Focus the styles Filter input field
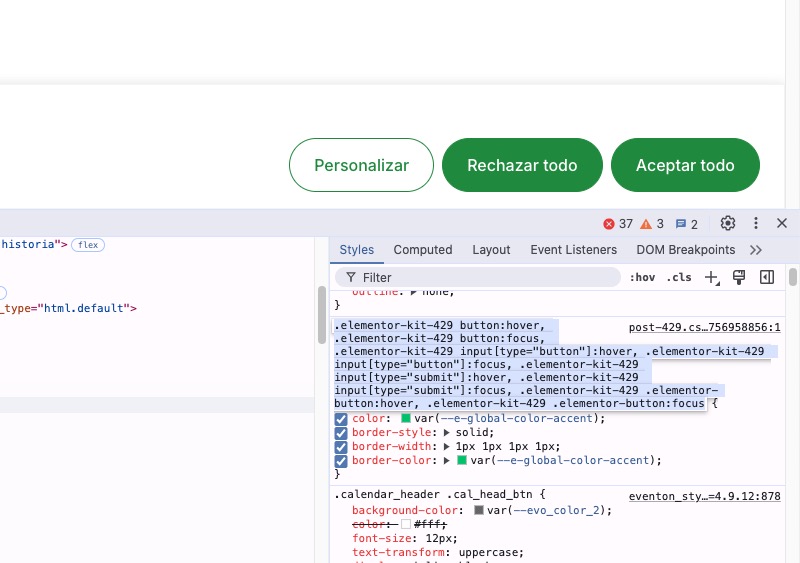Viewport: 800px width, 563px height. click(478, 277)
